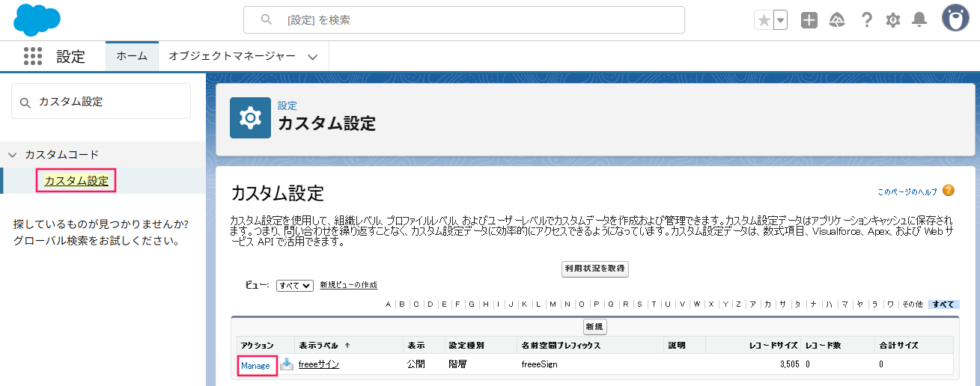Filter list by ワ kana index
Viewport: 980px width, 386px height.
coord(890,304)
